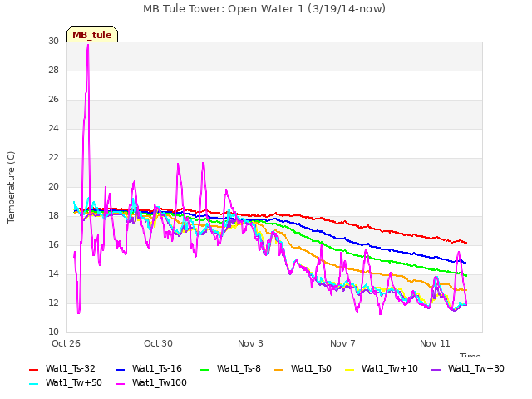Click the 24 y-axis tick label
This screenshot has height=399, width=532.
pos(53,129)
